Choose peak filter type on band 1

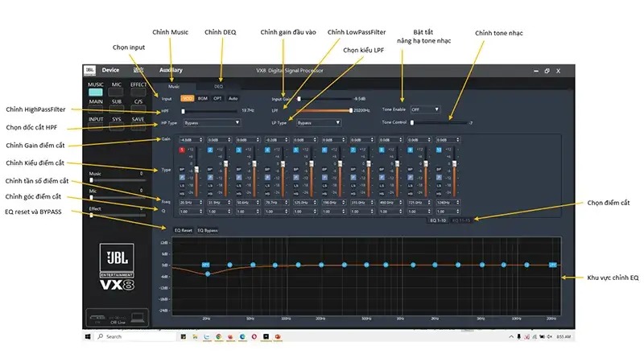(182, 177)
